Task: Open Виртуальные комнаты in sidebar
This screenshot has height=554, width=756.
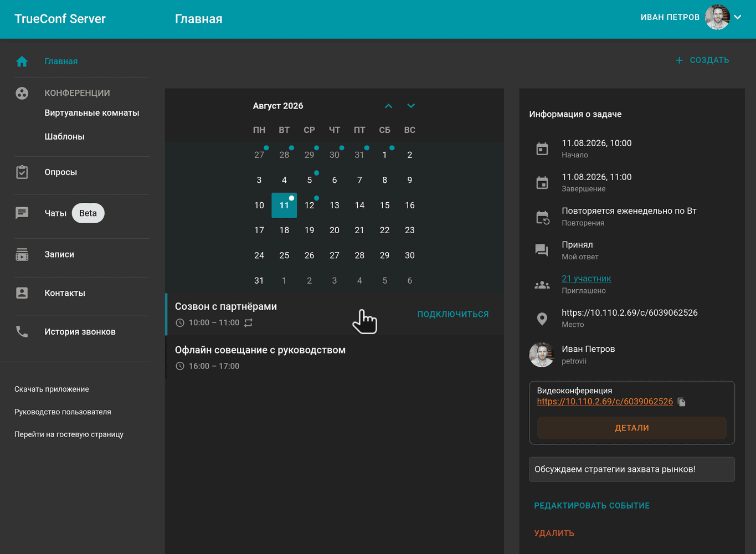Action: [x=92, y=113]
